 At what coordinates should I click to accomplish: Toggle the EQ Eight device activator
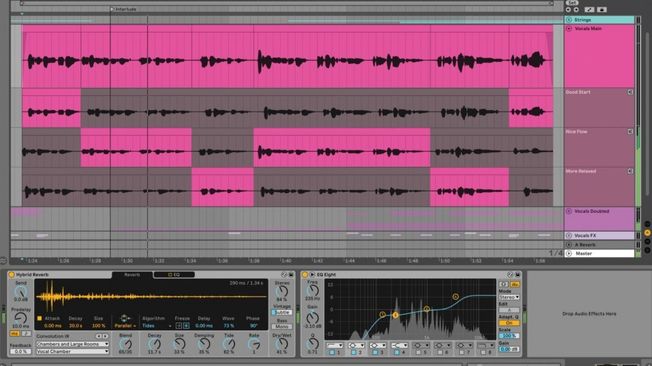(x=305, y=274)
